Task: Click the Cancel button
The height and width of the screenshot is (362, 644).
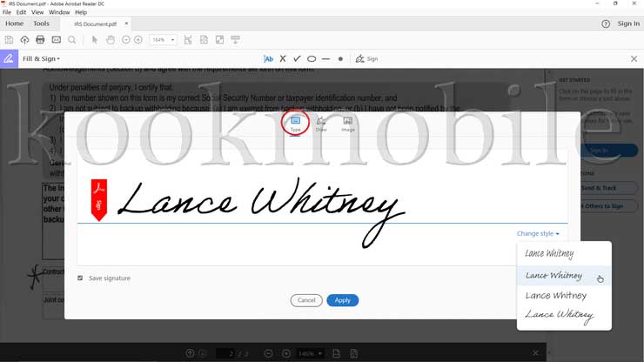Action: pos(306,300)
